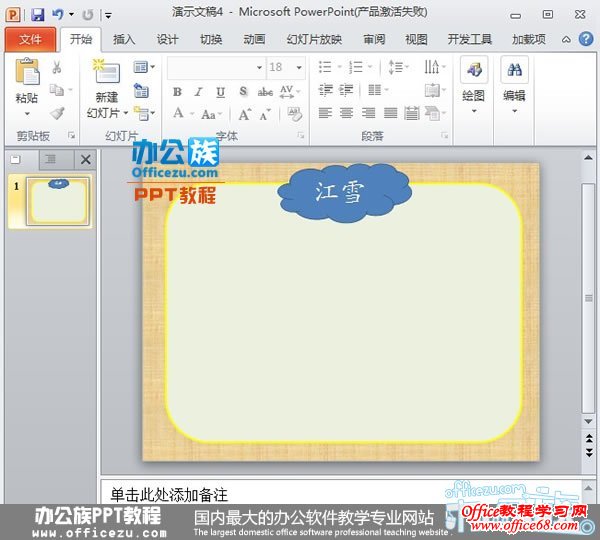Open the PowerPoint help question mark

[584, 40]
